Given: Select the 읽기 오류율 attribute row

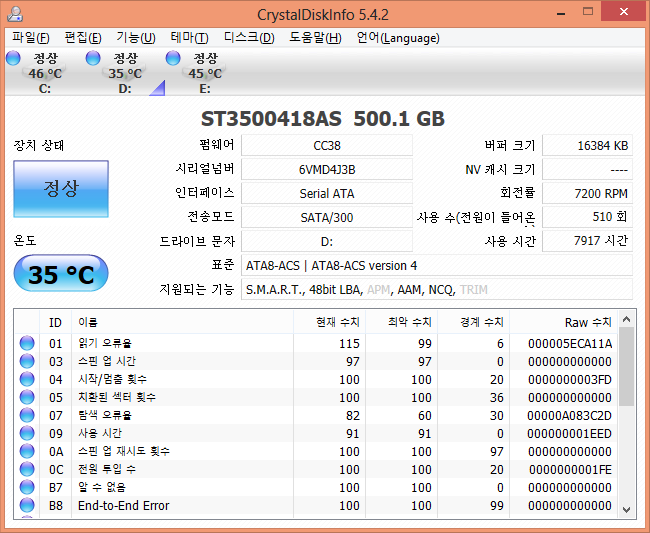Looking at the screenshot, I should pos(316,343).
